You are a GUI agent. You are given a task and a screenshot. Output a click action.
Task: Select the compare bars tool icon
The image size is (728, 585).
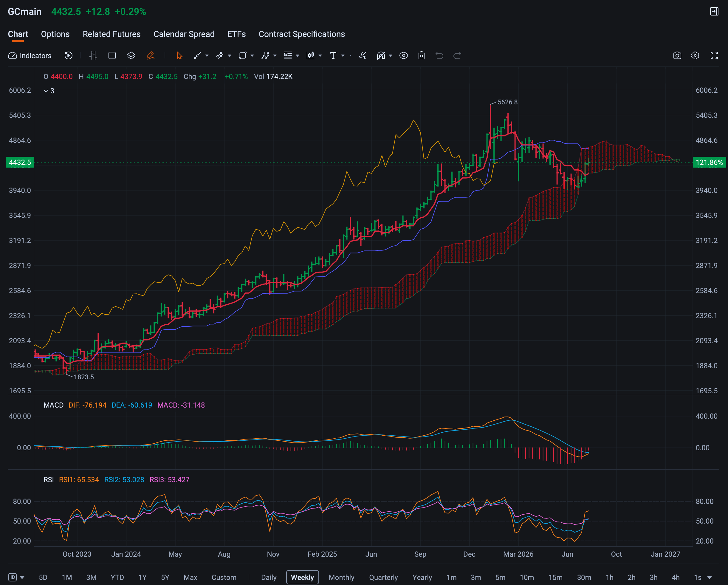click(93, 56)
